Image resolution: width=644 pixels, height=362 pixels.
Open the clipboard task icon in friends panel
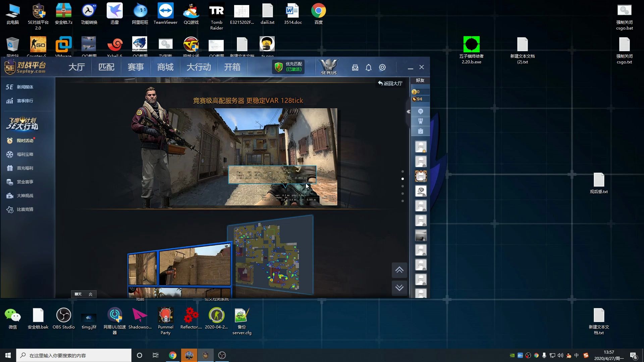pyautogui.click(x=420, y=131)
